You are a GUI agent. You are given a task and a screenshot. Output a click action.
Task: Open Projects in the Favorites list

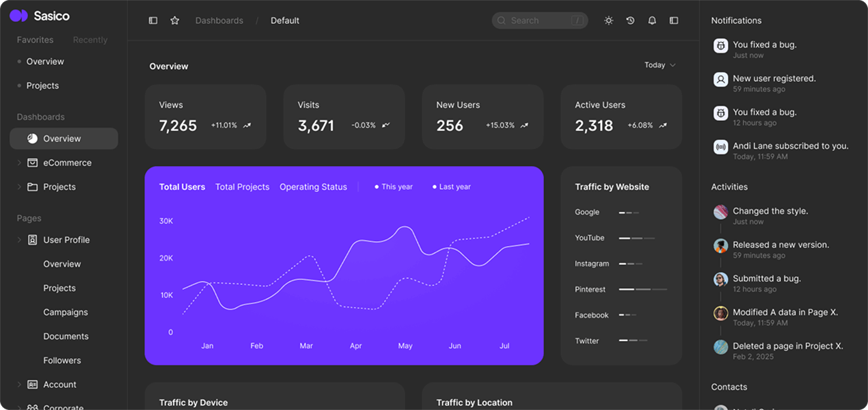click(42, 85)
